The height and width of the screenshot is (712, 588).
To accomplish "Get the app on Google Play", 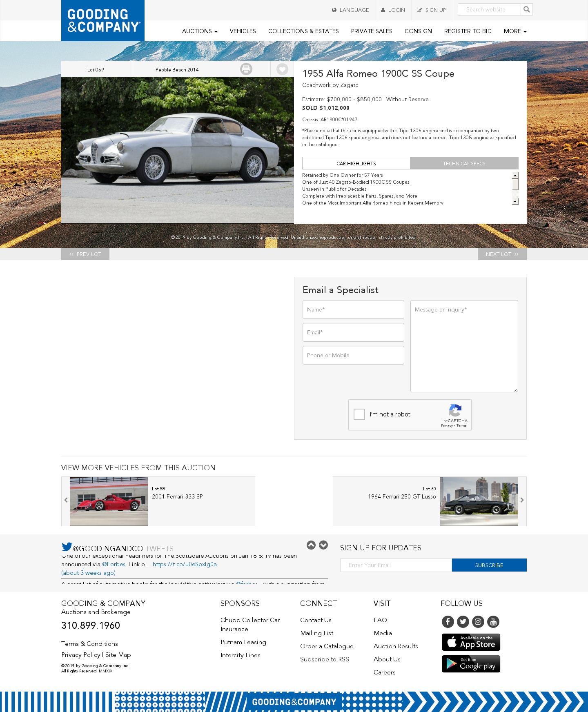I will (x=471, y=664).
